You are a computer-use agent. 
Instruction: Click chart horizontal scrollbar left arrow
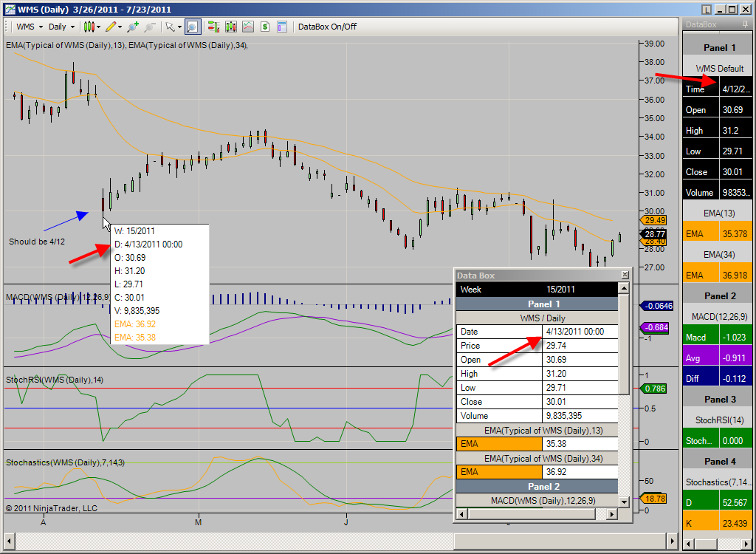pos(9,540)
